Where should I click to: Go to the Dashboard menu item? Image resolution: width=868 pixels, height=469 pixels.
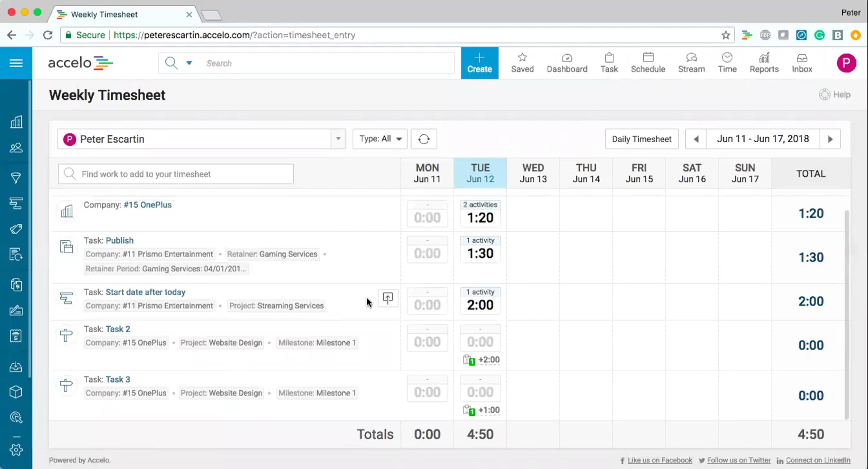click(567, 63)
